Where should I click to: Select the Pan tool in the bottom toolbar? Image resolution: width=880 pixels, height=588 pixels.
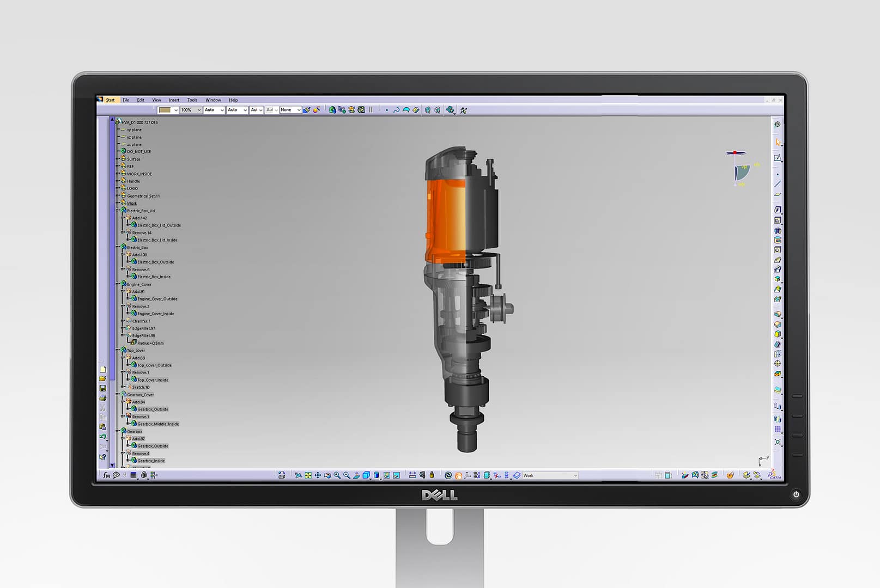[x=318, y=475]
